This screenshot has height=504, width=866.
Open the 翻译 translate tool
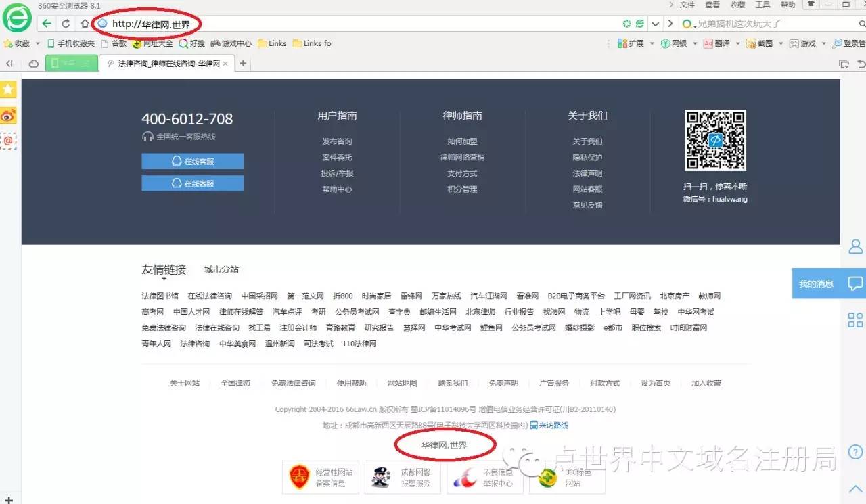(716, 43)
